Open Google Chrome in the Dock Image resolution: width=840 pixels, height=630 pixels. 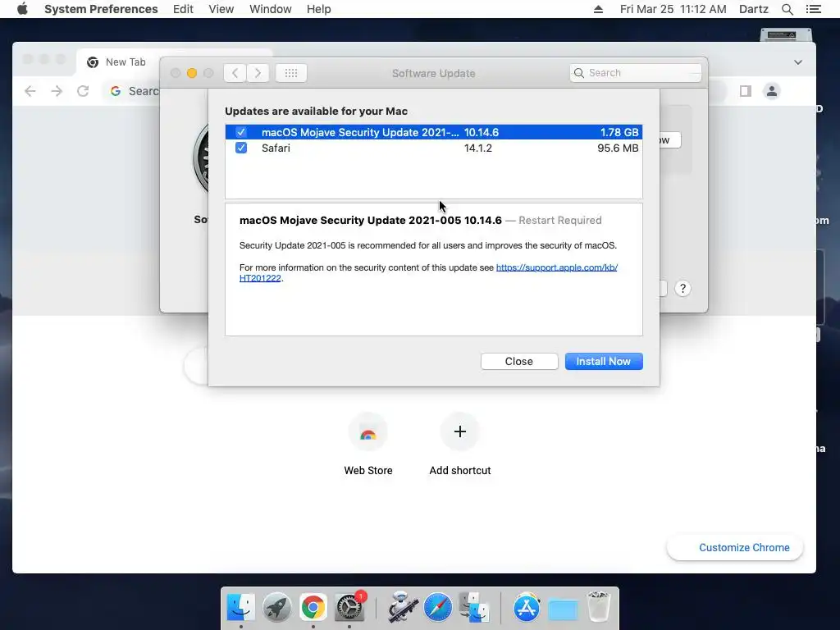[x=313, y=608]
